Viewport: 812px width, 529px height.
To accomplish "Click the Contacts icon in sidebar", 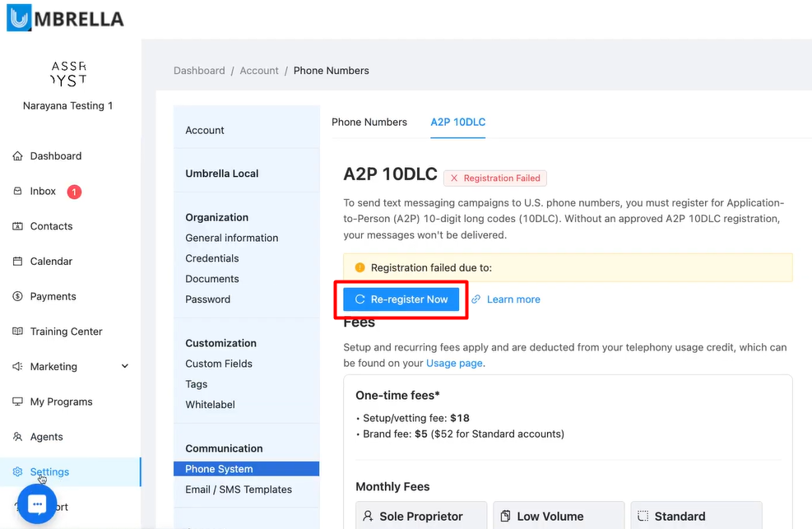I will coord(18,226).
